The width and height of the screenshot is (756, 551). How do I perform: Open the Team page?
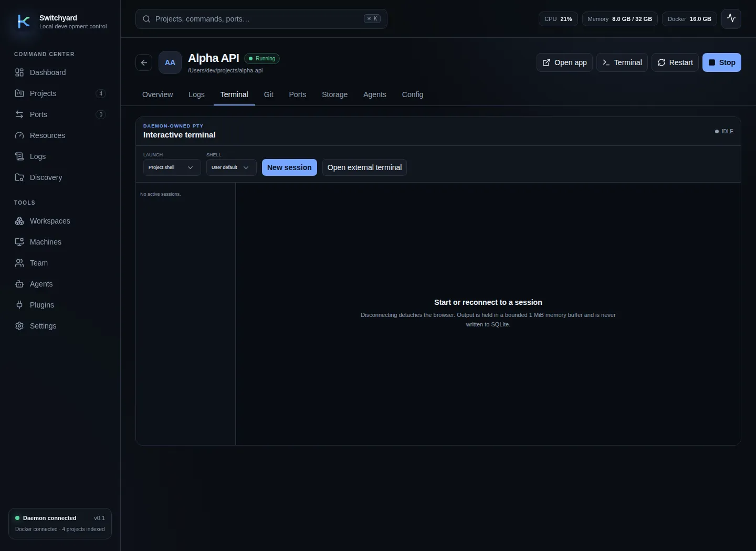click(x=60, y=263)
